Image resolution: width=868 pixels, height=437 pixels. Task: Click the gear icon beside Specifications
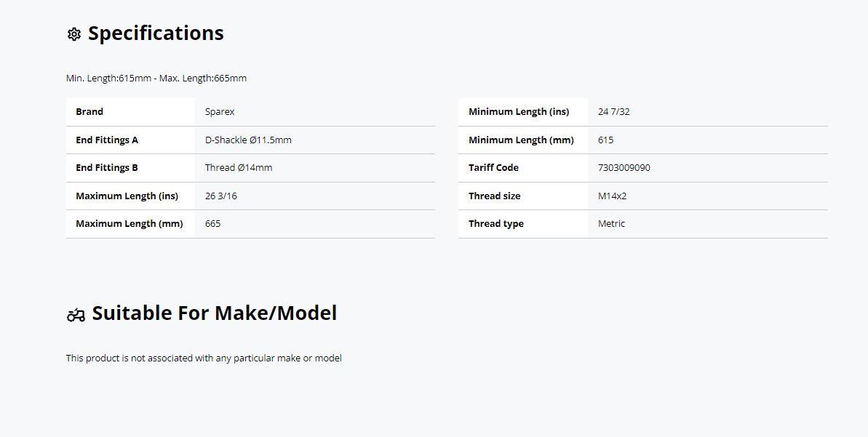pos(73,34)
